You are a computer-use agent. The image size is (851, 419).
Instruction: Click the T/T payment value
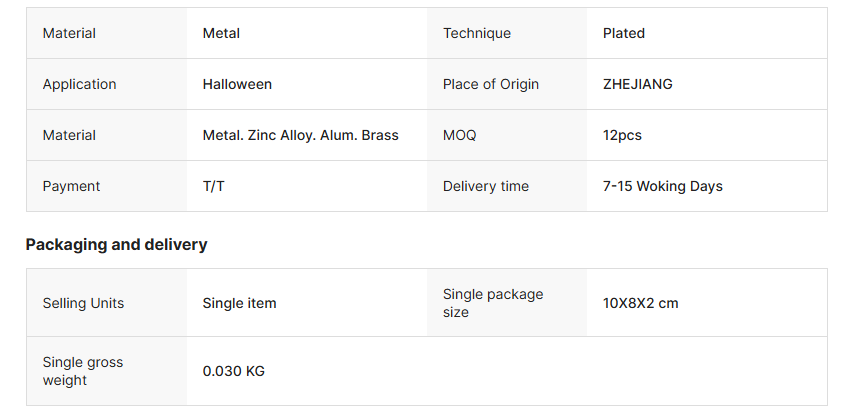click(x=213, y=186)
